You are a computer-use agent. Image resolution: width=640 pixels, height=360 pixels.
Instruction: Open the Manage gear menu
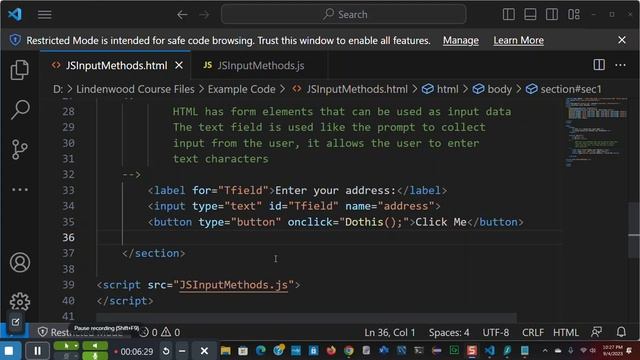pos(20,302)
